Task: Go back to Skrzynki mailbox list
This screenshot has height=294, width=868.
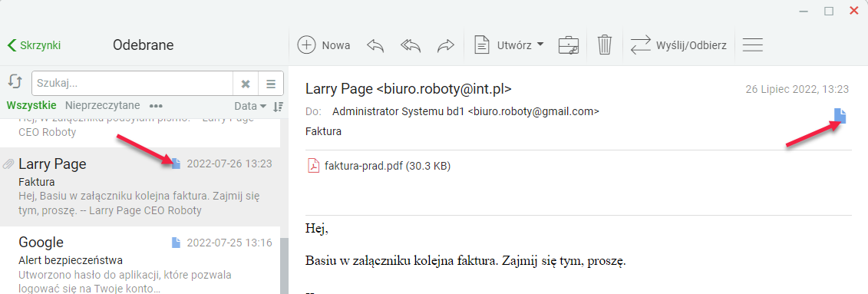Action: click(x=35, y=45)
